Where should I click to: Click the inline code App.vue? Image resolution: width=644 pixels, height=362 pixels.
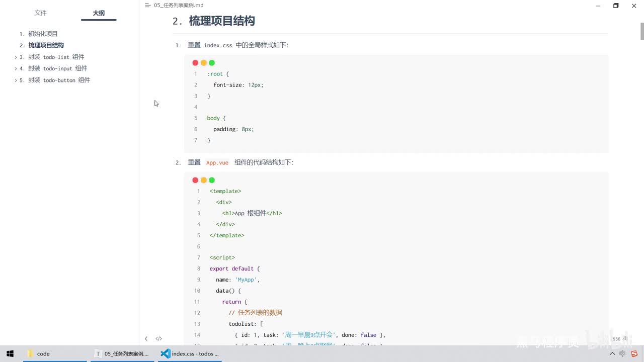pos(217,162)
